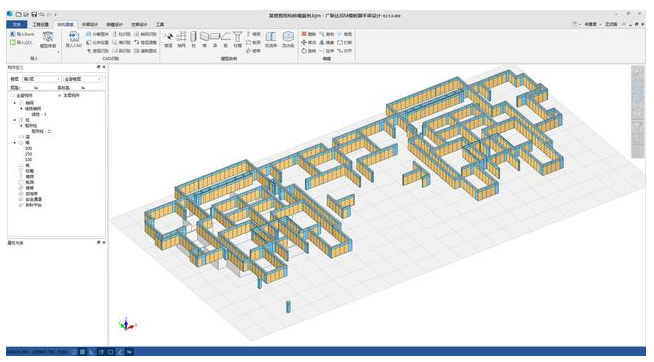Collapse the wall node in component tree

(15, 143)
